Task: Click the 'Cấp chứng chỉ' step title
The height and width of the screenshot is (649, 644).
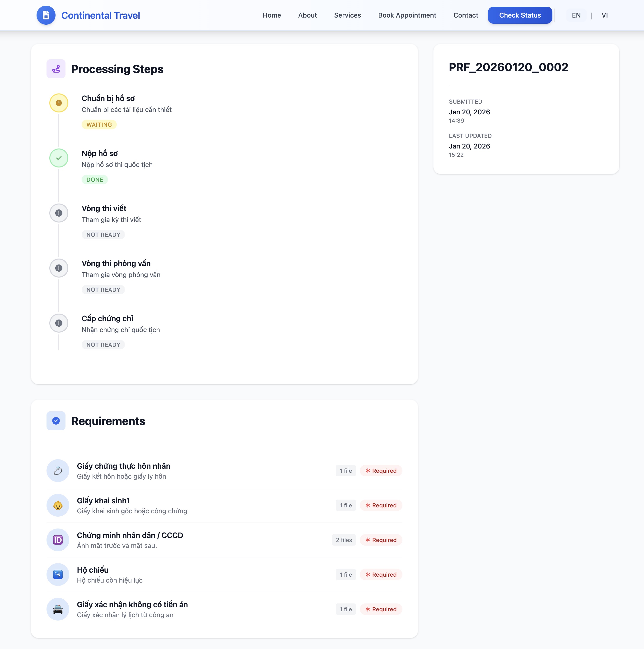Action: coord(107,319)
